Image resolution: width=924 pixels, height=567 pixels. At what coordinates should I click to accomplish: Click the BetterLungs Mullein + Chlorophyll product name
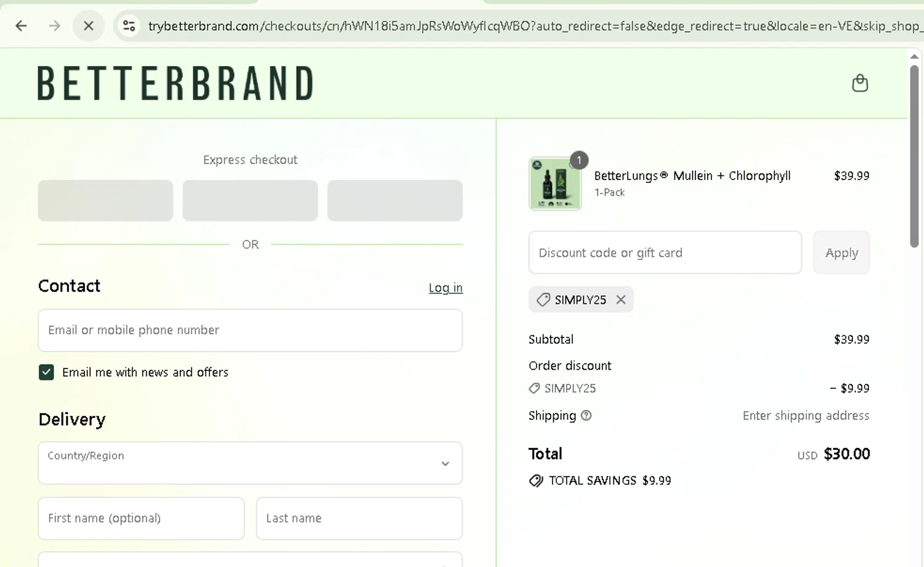692,176
